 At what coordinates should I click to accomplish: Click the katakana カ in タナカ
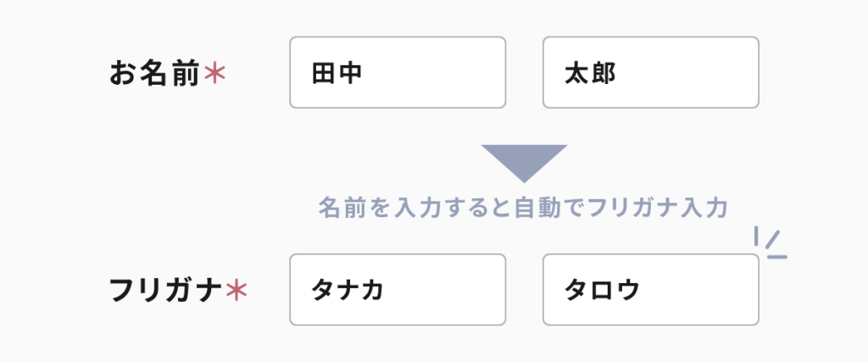[372, 291]
